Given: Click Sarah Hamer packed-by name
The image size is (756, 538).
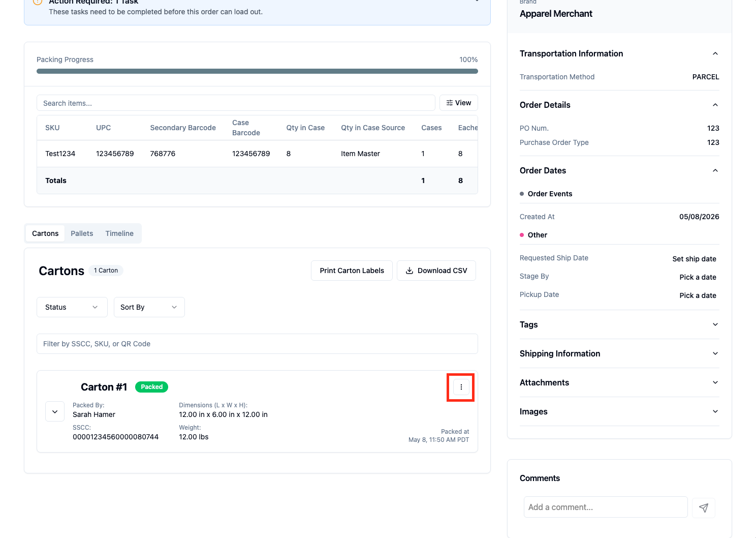Looking at the screenshot, I should click(x=94, y=414).
